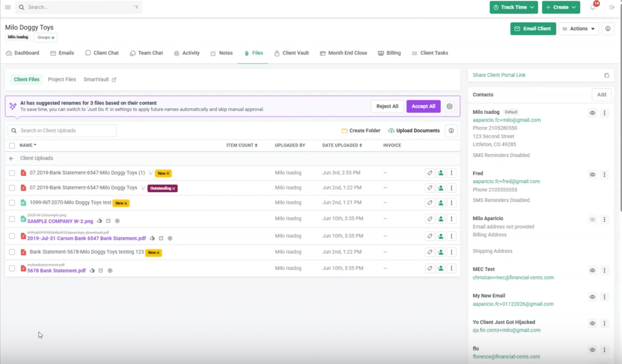Open the Create dropdown

point(561,7)
